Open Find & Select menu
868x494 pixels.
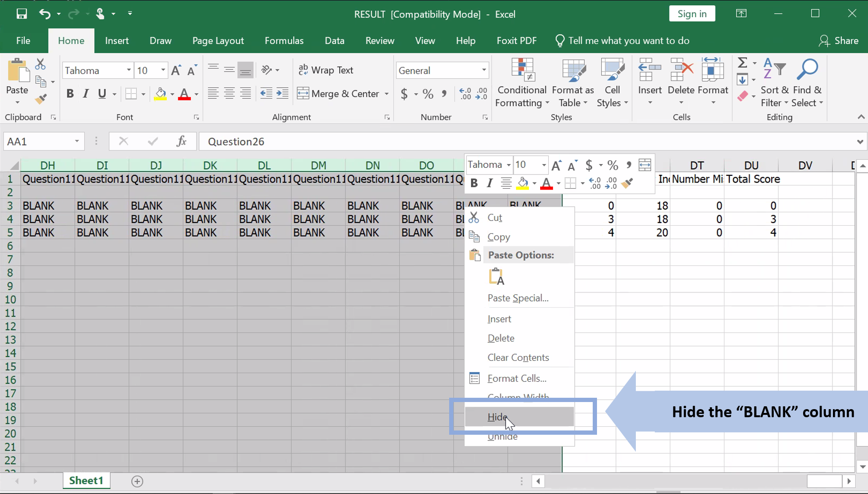click(807, 83)
